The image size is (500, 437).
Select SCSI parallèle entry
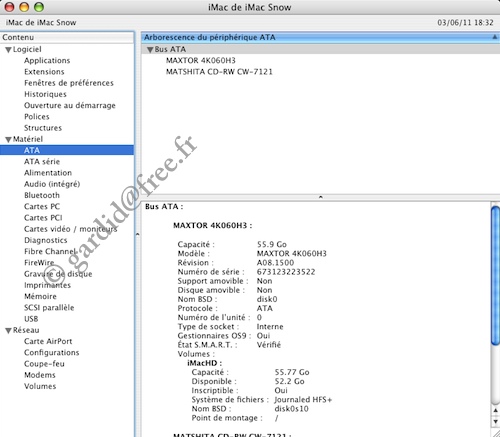pos(49,308)
